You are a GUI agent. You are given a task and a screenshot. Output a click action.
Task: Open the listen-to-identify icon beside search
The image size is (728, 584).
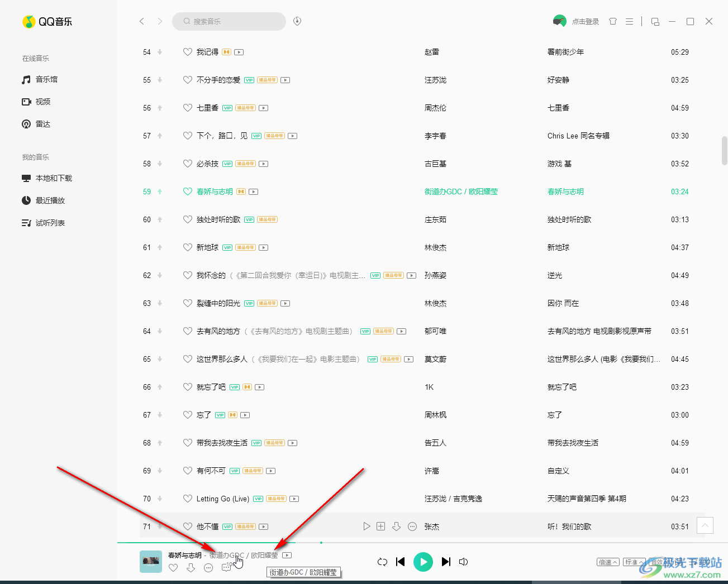297,21
